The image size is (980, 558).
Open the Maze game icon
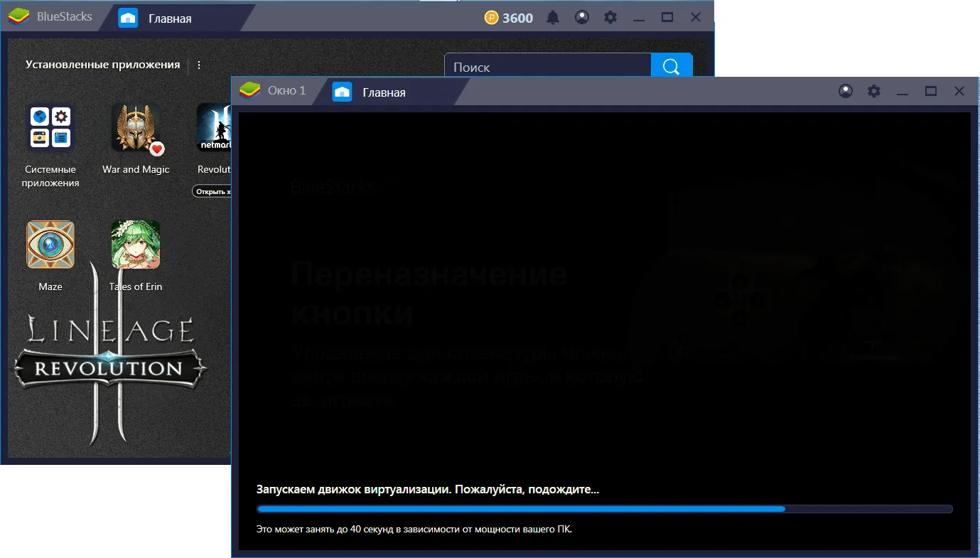pos(50,245)
